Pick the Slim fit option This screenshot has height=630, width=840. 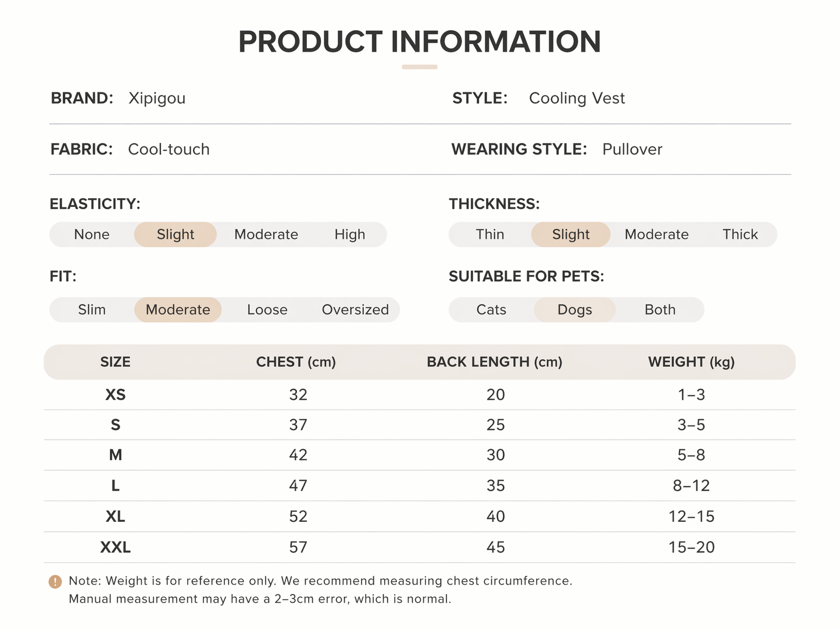(92, 310)
